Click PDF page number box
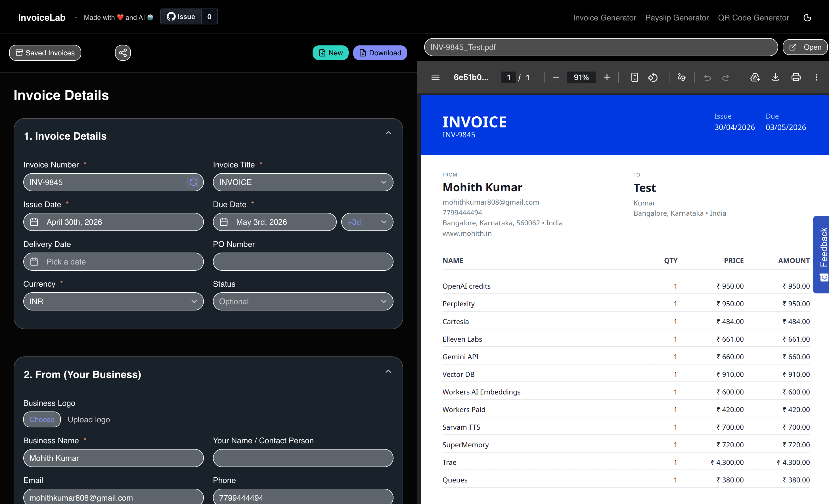The height and width of the screenshot is (504, 829). pyautogui.click(x=508, y=77)
